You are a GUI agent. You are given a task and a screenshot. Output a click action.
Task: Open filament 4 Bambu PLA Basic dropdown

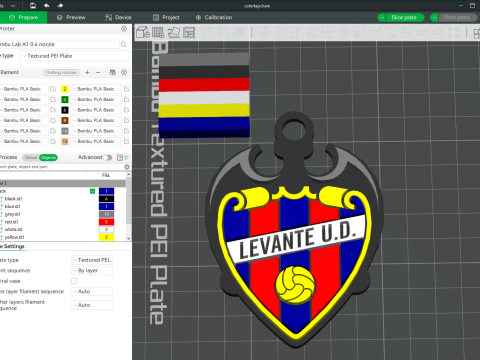[96, 99]
